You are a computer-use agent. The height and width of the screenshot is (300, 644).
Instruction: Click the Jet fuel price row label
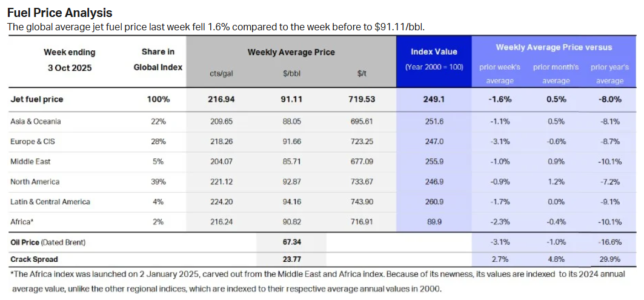pos(37,99)
